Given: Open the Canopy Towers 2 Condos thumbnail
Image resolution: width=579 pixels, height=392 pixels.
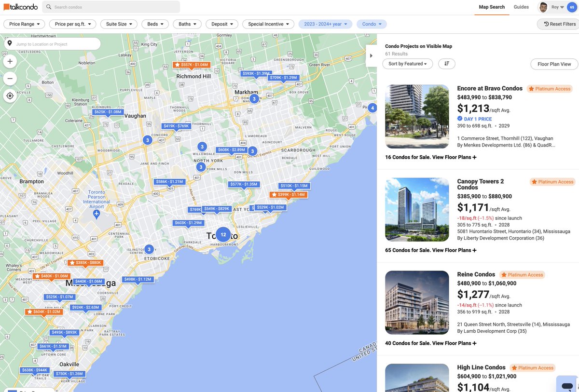Looking at the screenshot, I should (417, 210).
